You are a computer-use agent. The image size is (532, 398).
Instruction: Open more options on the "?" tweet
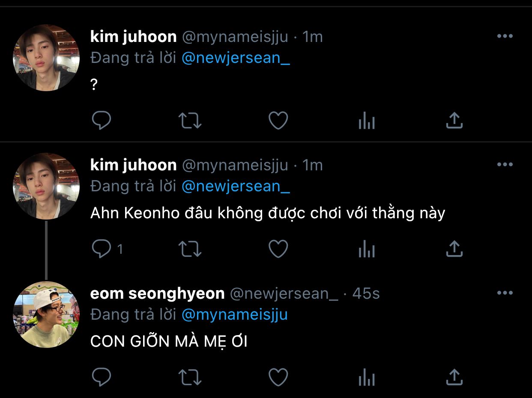click(x=505, y=36)
